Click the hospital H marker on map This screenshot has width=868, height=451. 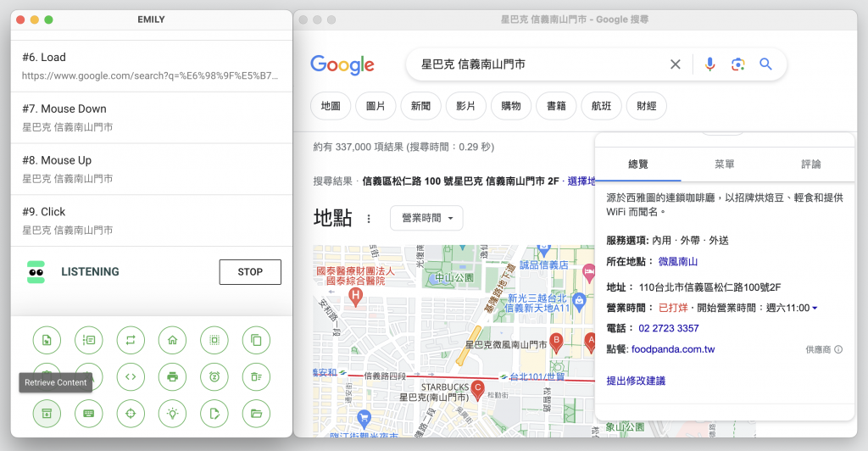[x=355, y=298]
